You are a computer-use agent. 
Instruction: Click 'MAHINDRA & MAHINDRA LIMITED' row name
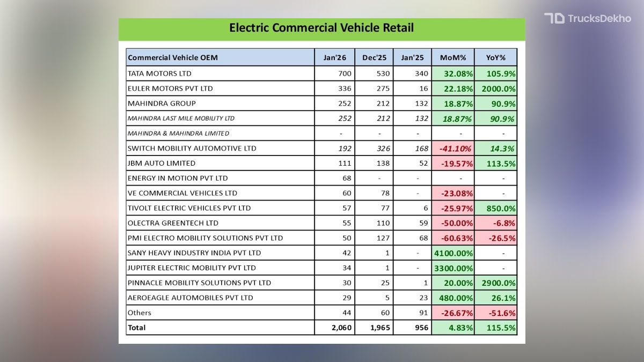point(178,133)
